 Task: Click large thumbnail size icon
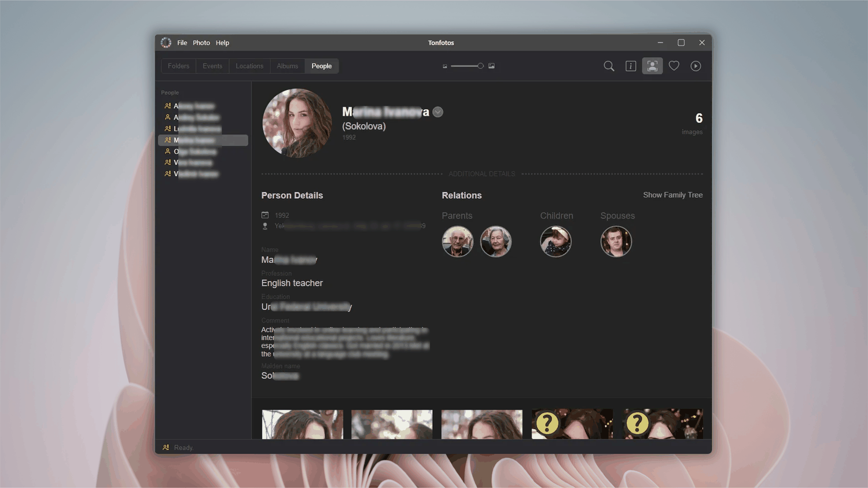tap(491, 66)
